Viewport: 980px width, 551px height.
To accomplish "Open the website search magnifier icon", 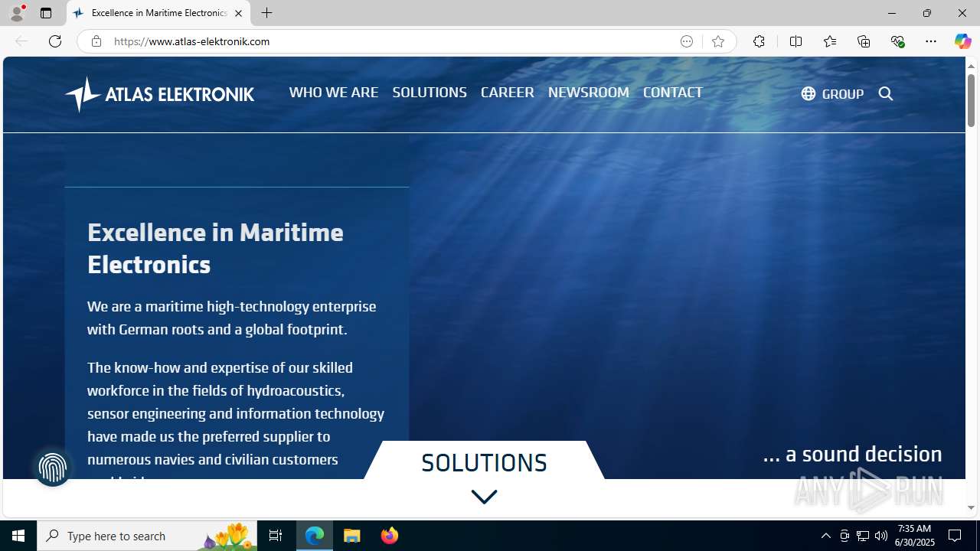I will [x=886, y=93].
